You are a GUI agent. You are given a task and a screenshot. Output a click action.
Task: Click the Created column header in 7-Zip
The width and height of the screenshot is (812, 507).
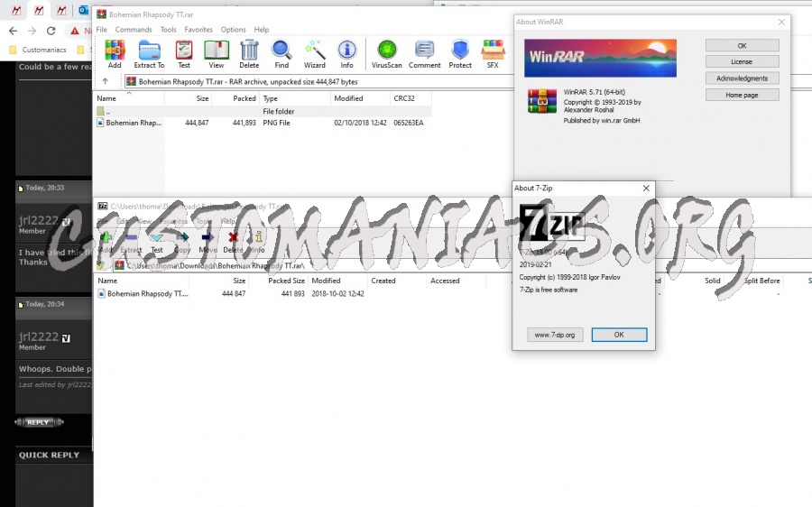(x=397, y=281)
